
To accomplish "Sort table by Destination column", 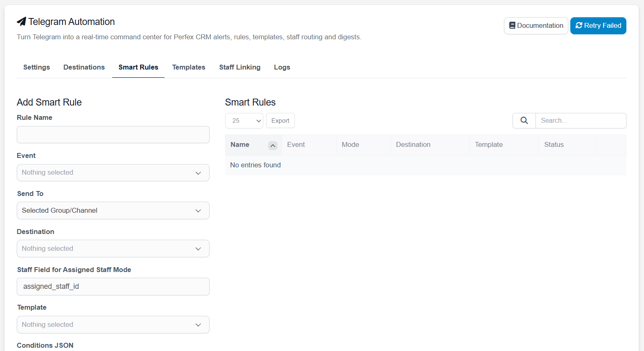I will [430, 145].
